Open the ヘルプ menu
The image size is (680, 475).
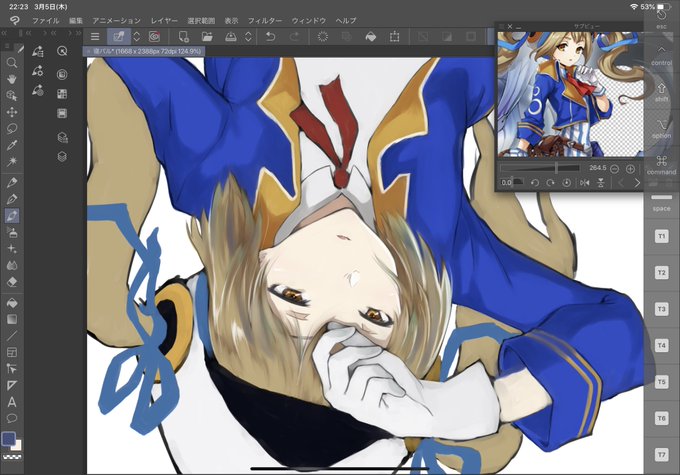pyautogui.click(x=346, y=20)
